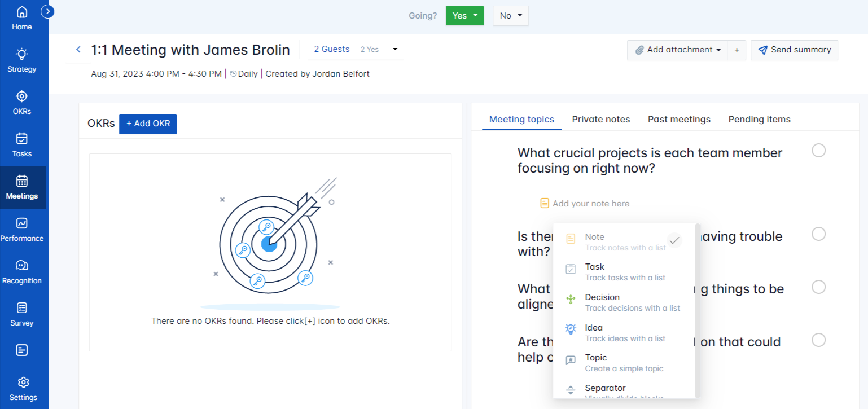Open Performance in the sidebar
This screenshot has height=409, width=868.
click(22, 230)
